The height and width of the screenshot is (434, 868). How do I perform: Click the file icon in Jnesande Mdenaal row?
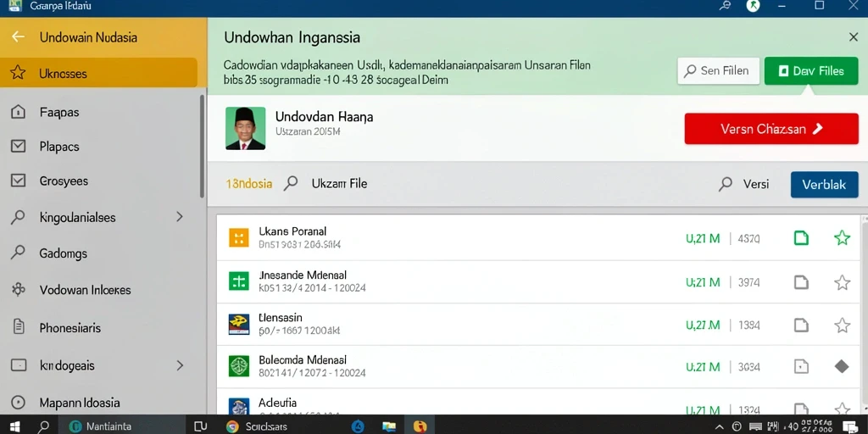coord(801,282)
